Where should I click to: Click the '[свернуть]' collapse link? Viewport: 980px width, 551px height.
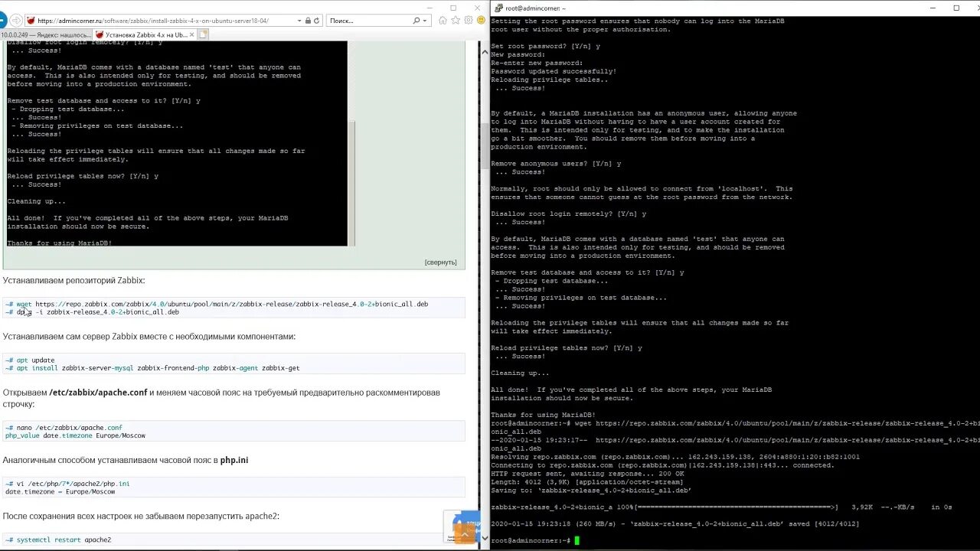[x=440, y=262]
